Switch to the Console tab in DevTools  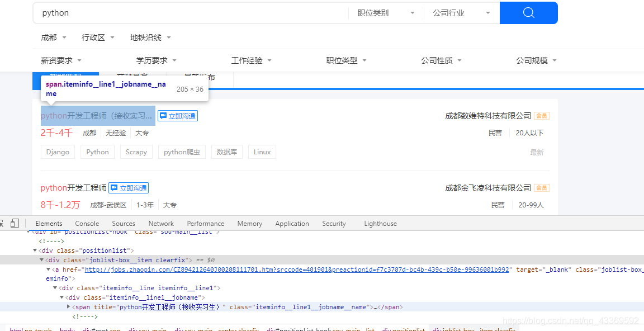pos(87,223)
